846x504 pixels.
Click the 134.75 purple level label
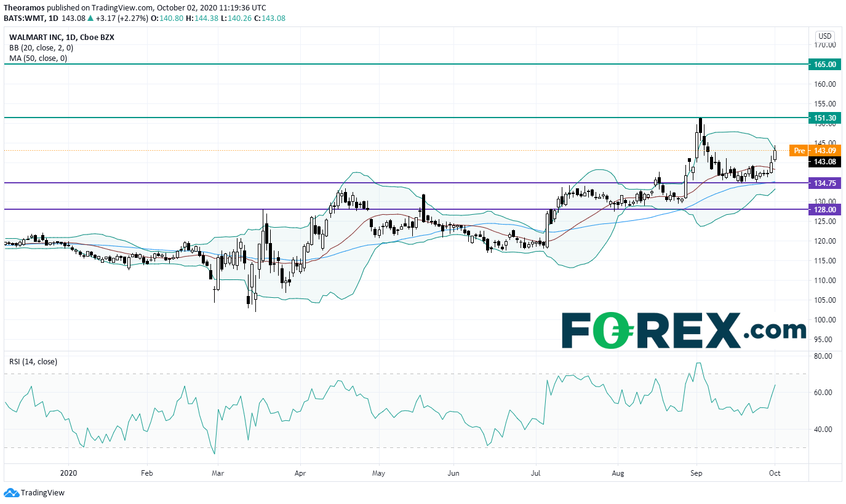(x=824, y=183)
